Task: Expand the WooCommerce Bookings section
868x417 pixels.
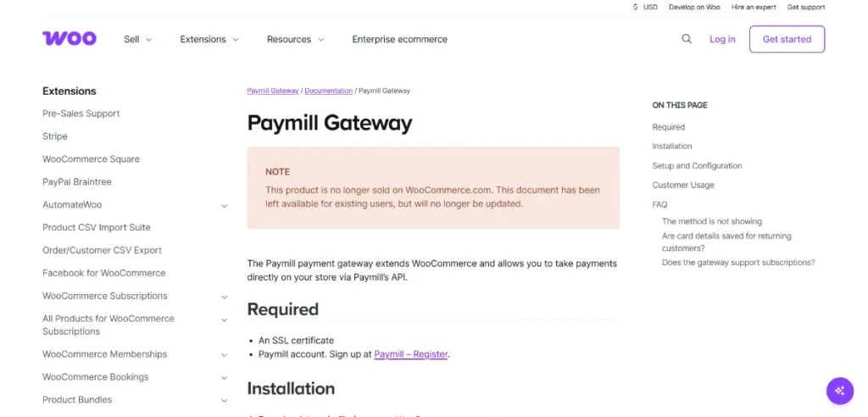Action: coord(224,377)
